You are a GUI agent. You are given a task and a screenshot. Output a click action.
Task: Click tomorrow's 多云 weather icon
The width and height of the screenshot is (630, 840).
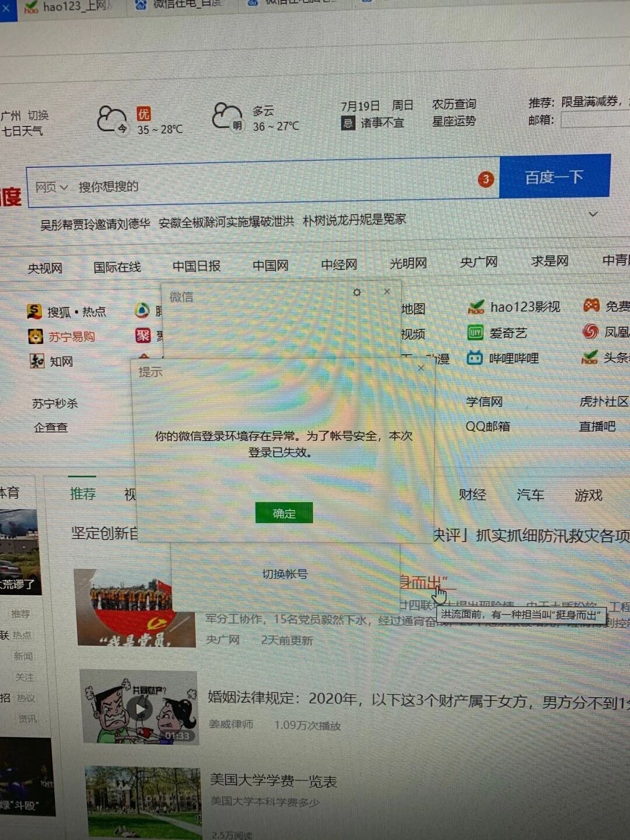tap(228, 117)
